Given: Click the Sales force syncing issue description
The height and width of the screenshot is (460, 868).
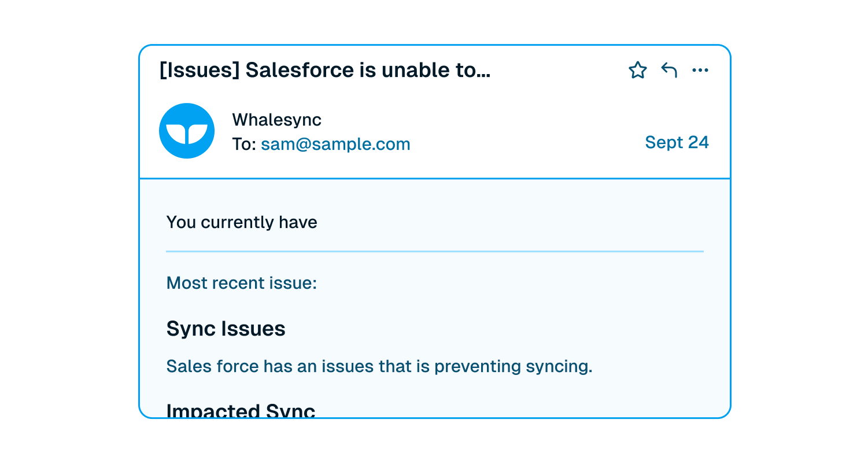Looking at the screenshot, I should 379,367.
